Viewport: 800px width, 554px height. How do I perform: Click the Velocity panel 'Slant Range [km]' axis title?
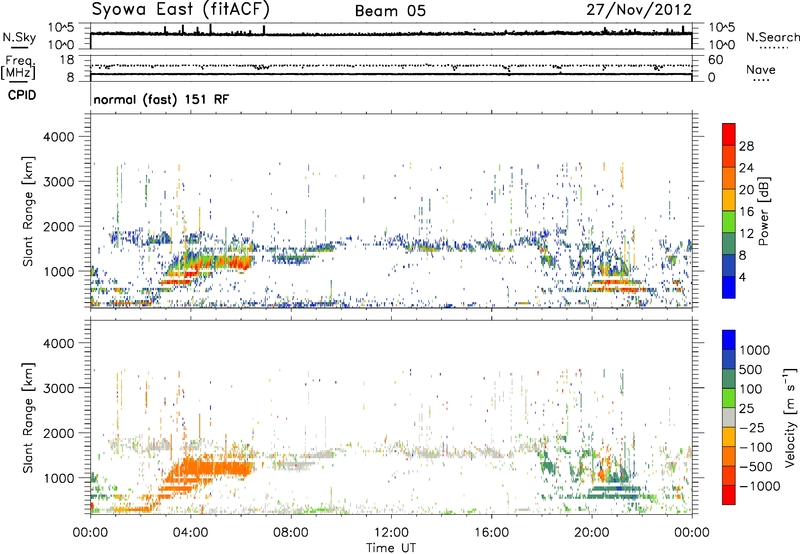click(x=28, y=418)
